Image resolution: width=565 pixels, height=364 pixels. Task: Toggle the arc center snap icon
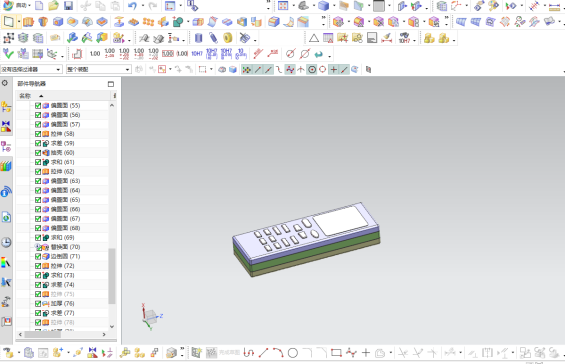click(312, 70)
